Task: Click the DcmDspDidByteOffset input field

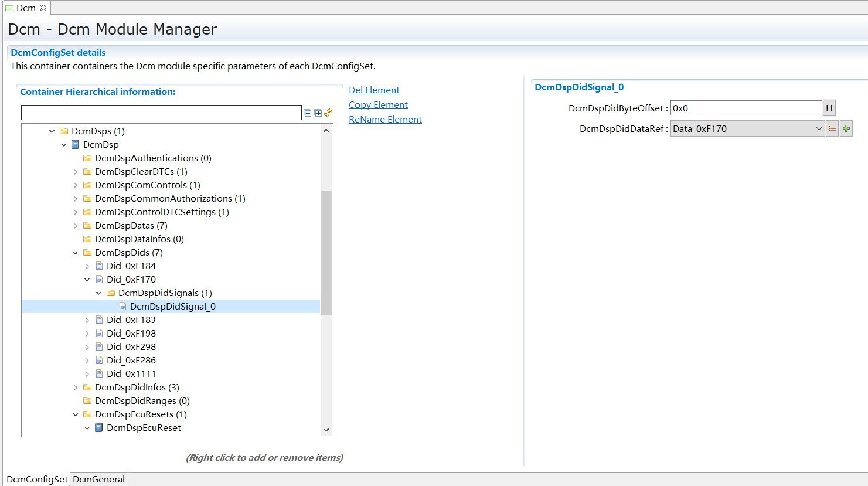Action: click(x=746, y=108)
